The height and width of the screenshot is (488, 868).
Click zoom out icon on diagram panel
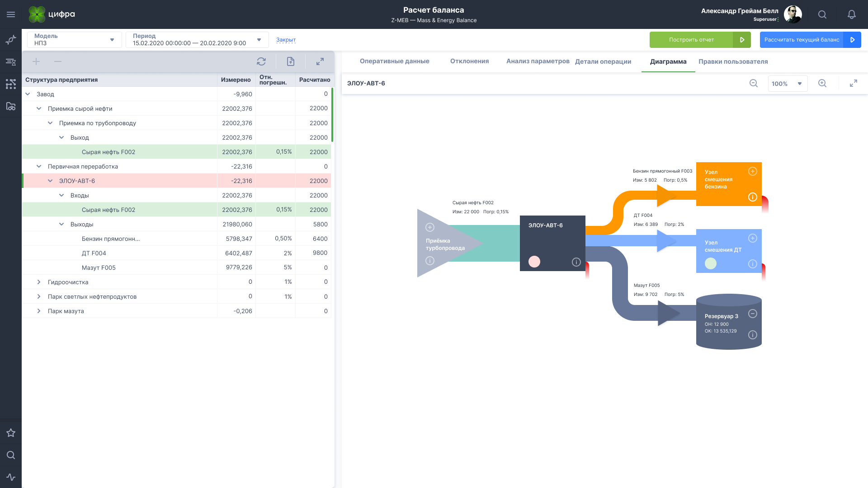754,84
